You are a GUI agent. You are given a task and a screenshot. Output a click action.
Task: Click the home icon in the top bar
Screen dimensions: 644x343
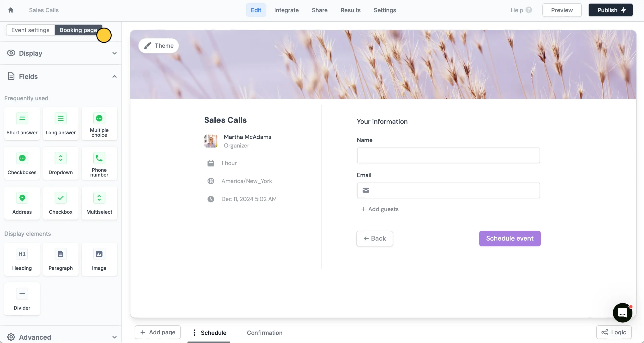click(x=11, y=10)
